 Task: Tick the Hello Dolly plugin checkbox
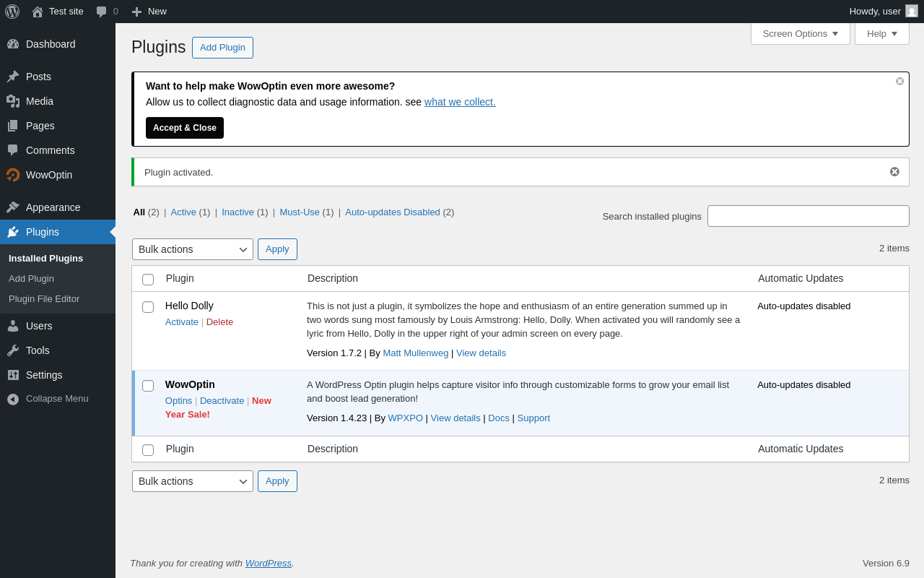pos(148,307)
